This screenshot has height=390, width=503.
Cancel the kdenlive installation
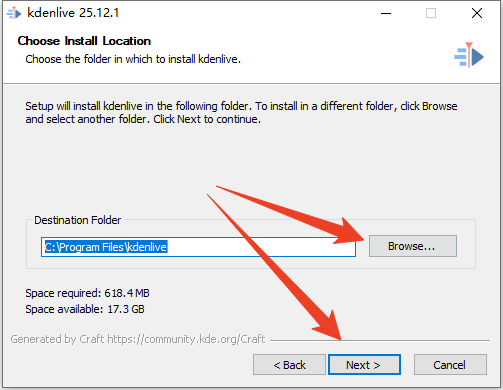pos(450,365)
